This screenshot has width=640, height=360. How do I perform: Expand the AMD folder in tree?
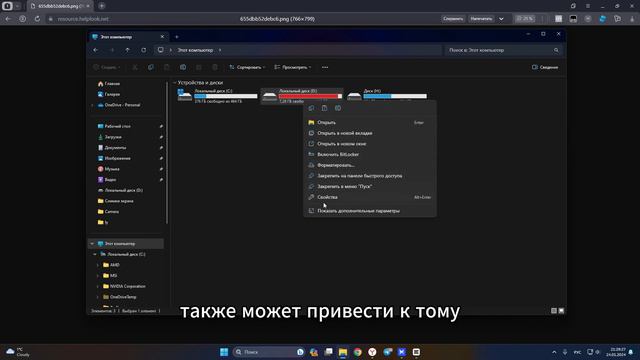pos(98,265)
